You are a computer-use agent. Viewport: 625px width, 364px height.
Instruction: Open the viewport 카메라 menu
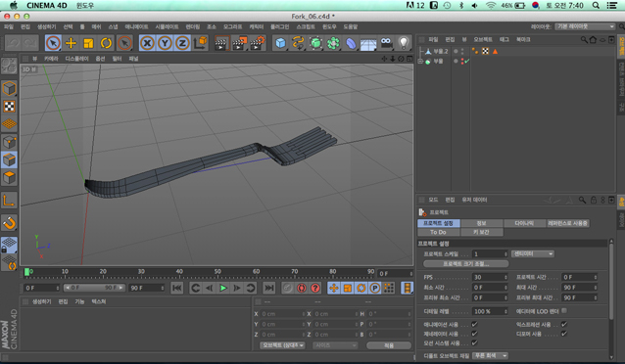point(51,59)
